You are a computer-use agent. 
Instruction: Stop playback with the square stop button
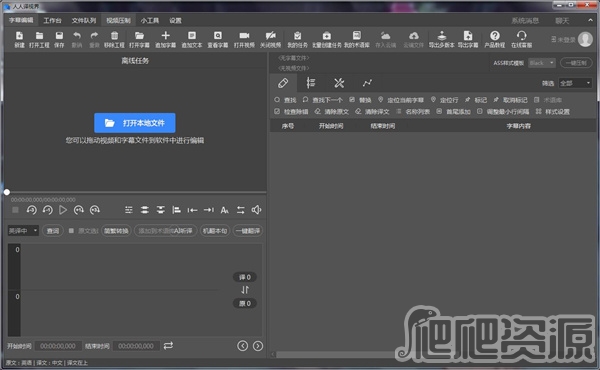coord(15,210)
